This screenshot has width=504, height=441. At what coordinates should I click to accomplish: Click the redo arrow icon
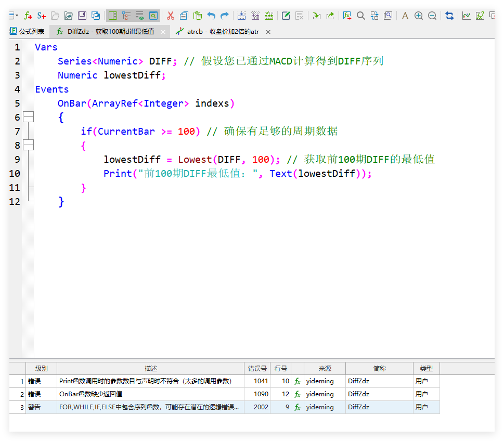tap(225, 16)
